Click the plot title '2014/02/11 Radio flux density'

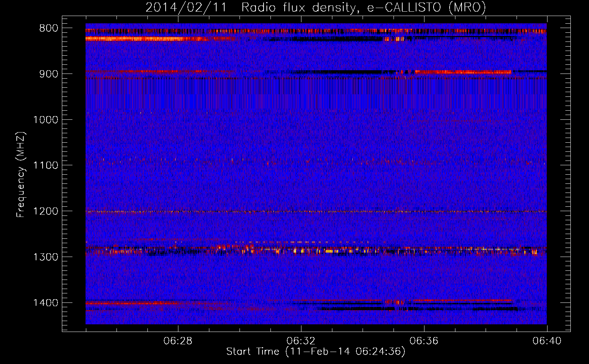click(x=316, y=7)
